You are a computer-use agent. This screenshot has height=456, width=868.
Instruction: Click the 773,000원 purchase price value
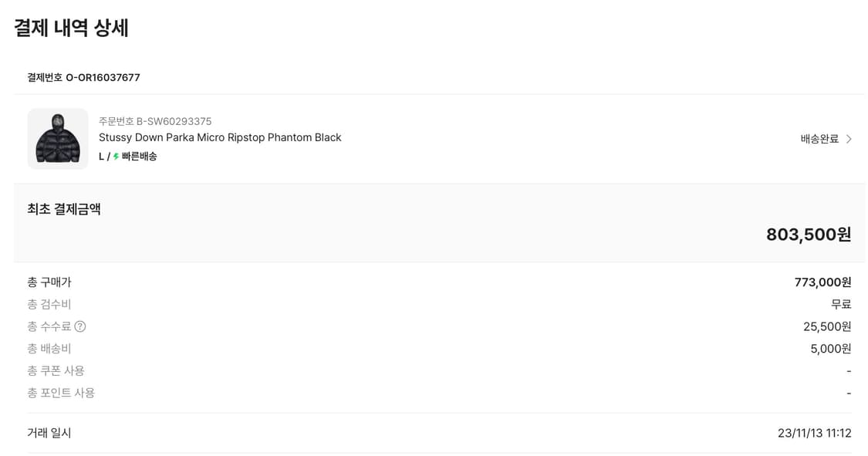pyautogui.click(x=822, y=282)
